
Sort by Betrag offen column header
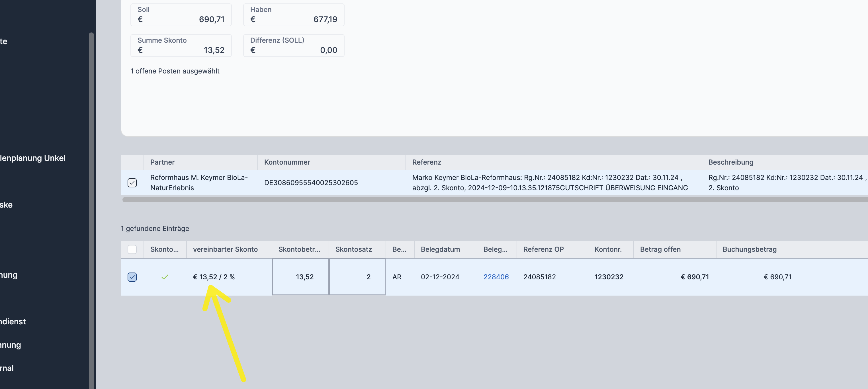coord(660,249)
